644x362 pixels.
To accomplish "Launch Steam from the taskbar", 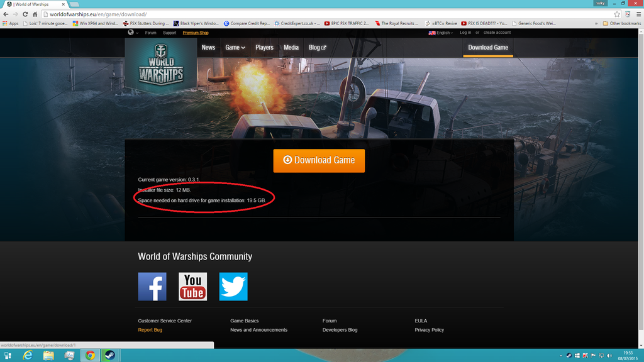I will (109, 355).
